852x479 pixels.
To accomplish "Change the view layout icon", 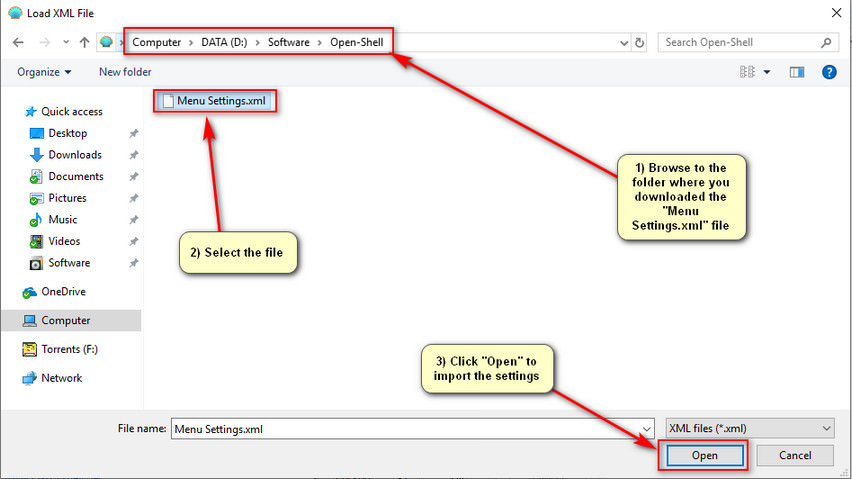I will 747,72.
